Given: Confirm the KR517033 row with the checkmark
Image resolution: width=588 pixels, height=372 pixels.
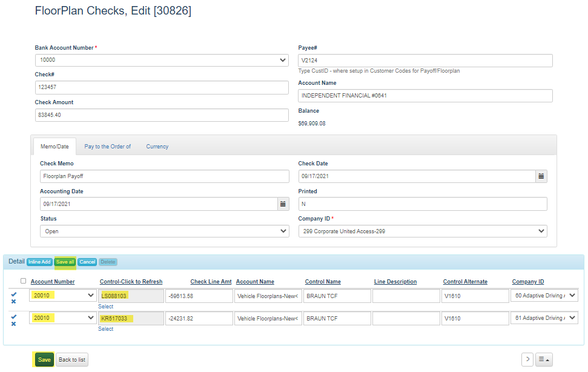Looking at the screenshot, I should 14,317.
